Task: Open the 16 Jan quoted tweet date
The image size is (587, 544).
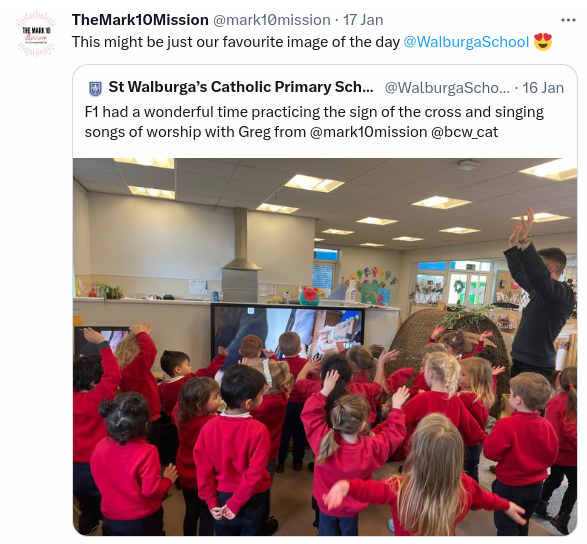Action: coord(543,88)
